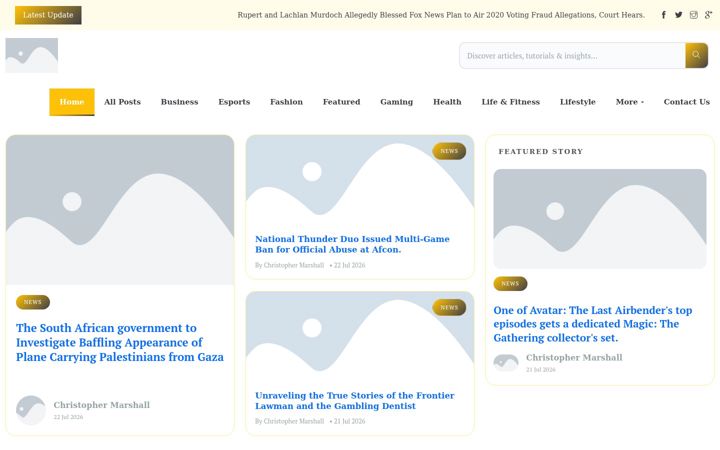720x450 pixels.
Task: Read The South African government article title
Action: click(120, 343)
